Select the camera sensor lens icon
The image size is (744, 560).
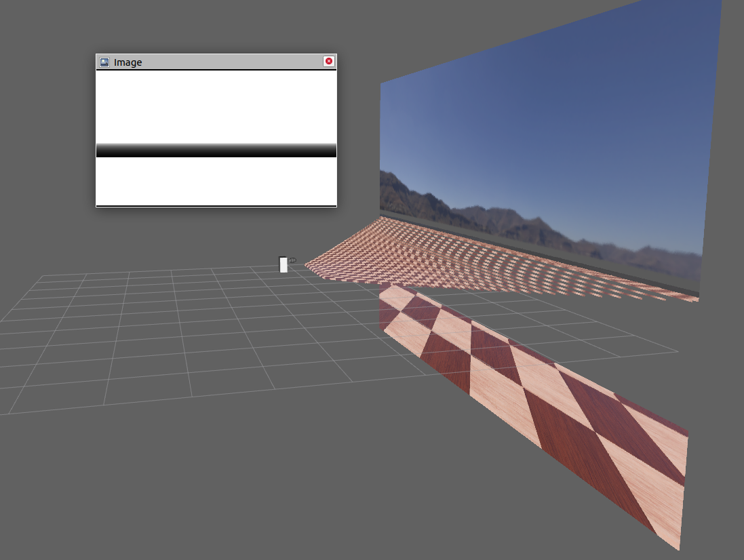292,260
